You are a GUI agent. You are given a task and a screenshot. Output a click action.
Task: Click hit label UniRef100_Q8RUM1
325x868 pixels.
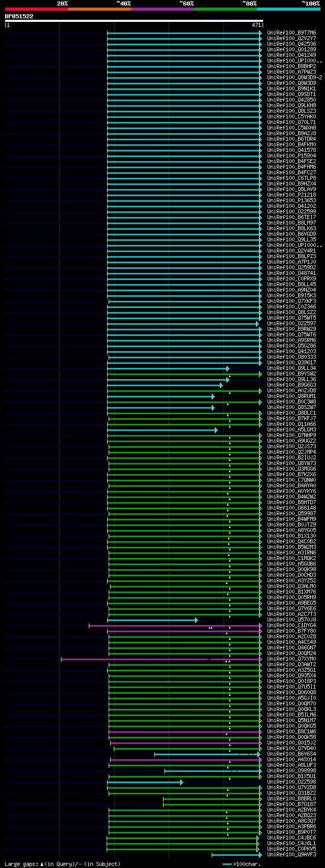(x=291, y=396)
